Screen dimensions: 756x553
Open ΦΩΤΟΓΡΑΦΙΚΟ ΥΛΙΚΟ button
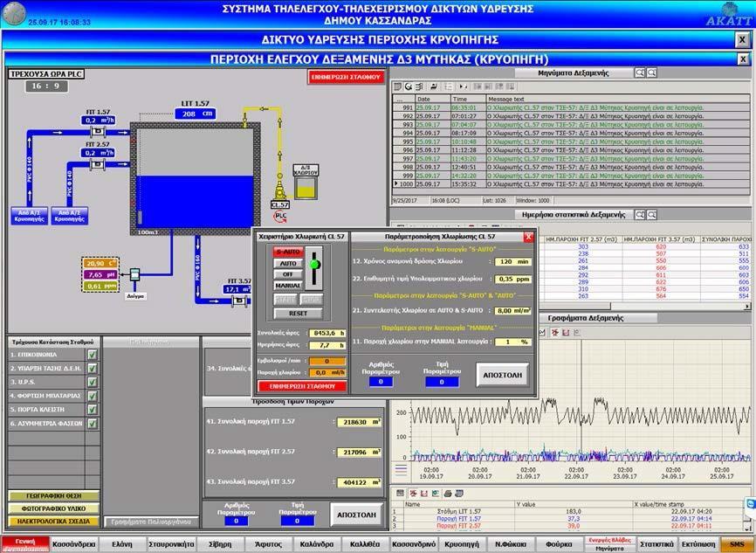[53, 508]
